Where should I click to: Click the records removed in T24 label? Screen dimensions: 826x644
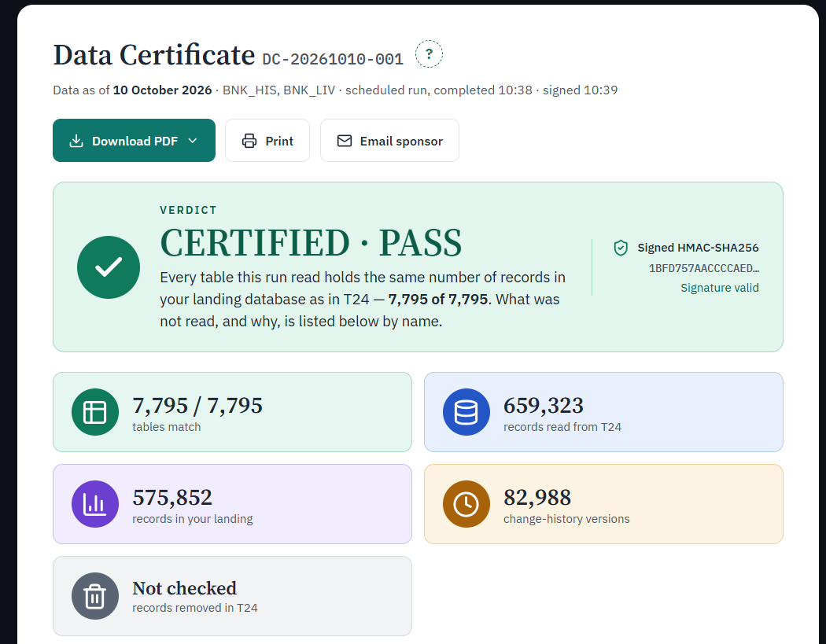(195, 608)
